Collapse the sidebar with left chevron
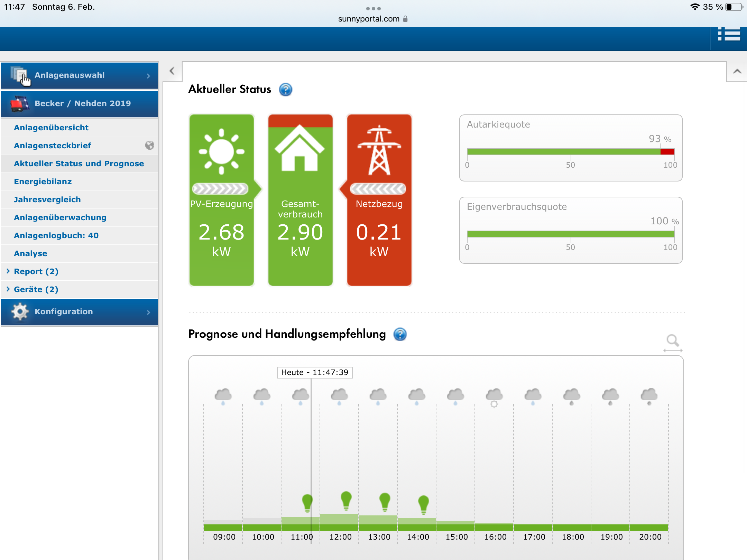Screen dimensions: 747x560 [x=172, y=71]
